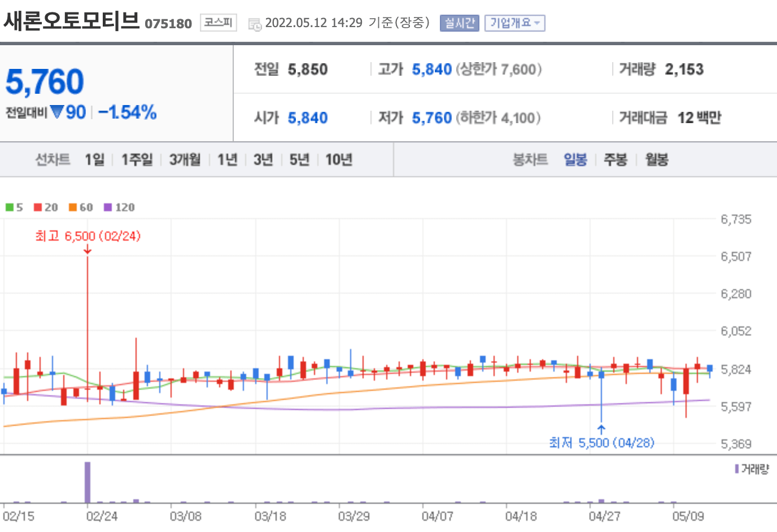This screenshot has width=777, height=532.
Task: Click the 새론오토모티브 stock name
Action: point(72,20)
